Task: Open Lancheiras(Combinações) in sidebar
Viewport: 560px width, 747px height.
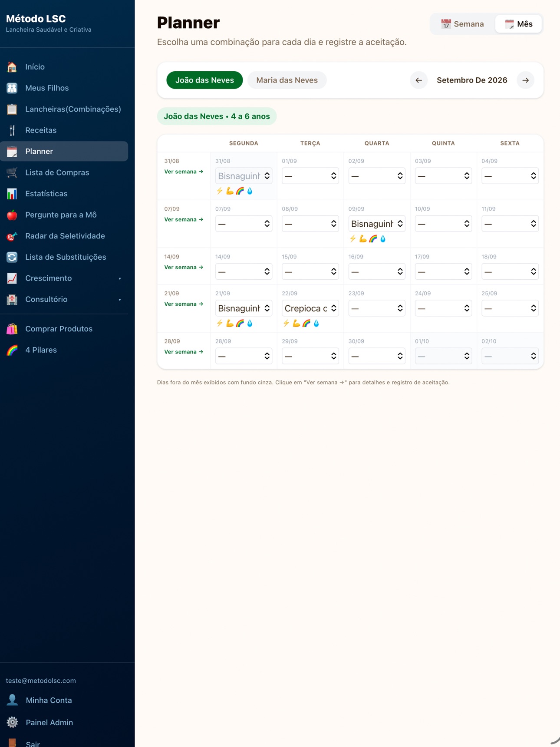Action: (x=64, y=109)
